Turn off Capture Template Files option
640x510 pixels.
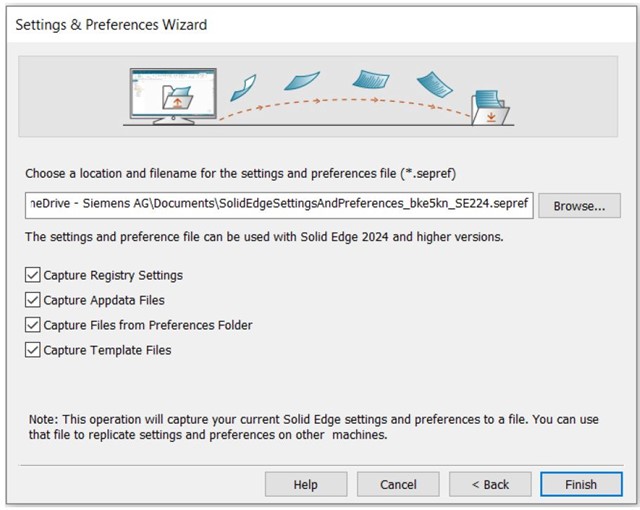(x=34, y=350)
